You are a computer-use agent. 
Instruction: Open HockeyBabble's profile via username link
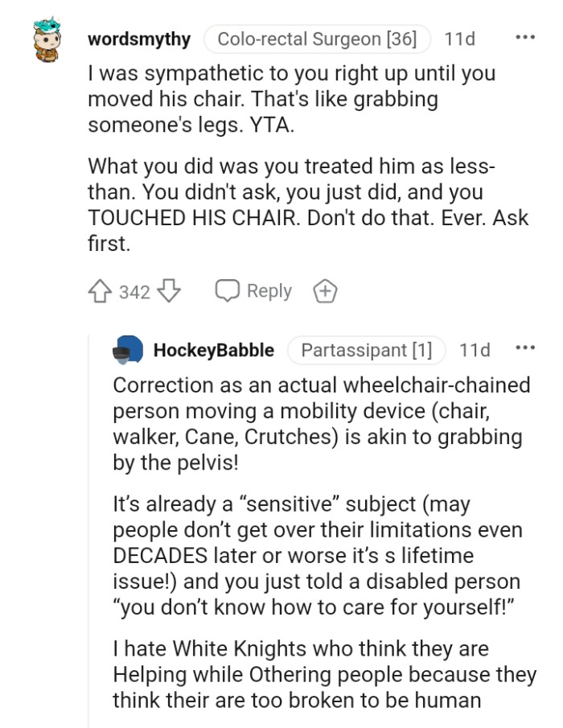click(214, 350)
